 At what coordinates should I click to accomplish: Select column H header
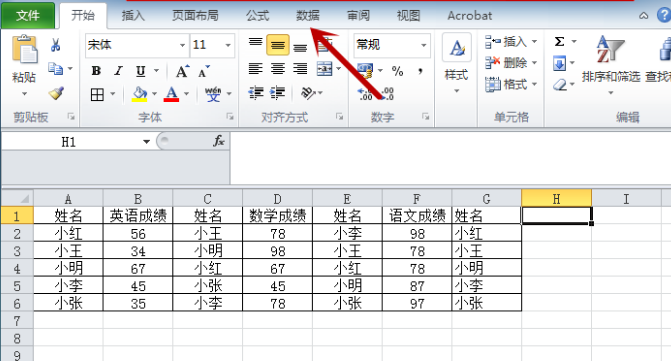(x=556, y=199)
